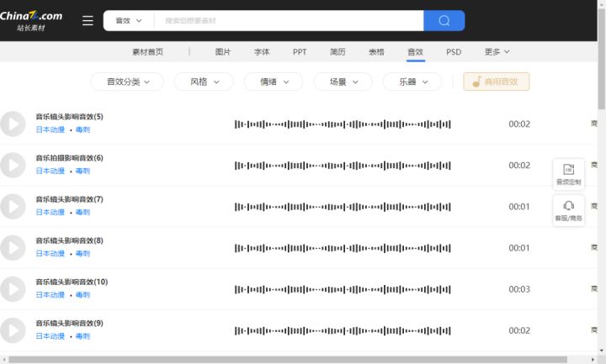Click the horizontal scrollbar right arrow
Screen dimensions: 606x364
tap(593, 360)
